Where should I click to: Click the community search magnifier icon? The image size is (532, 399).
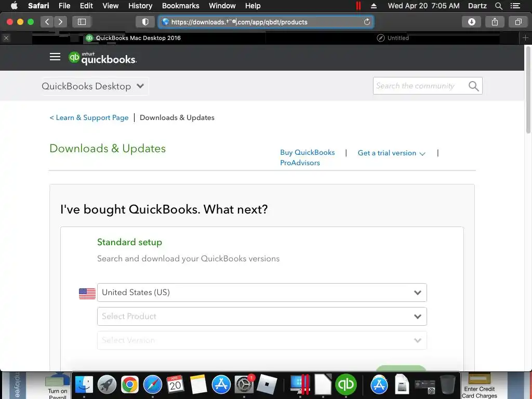[x=474, y=86]
